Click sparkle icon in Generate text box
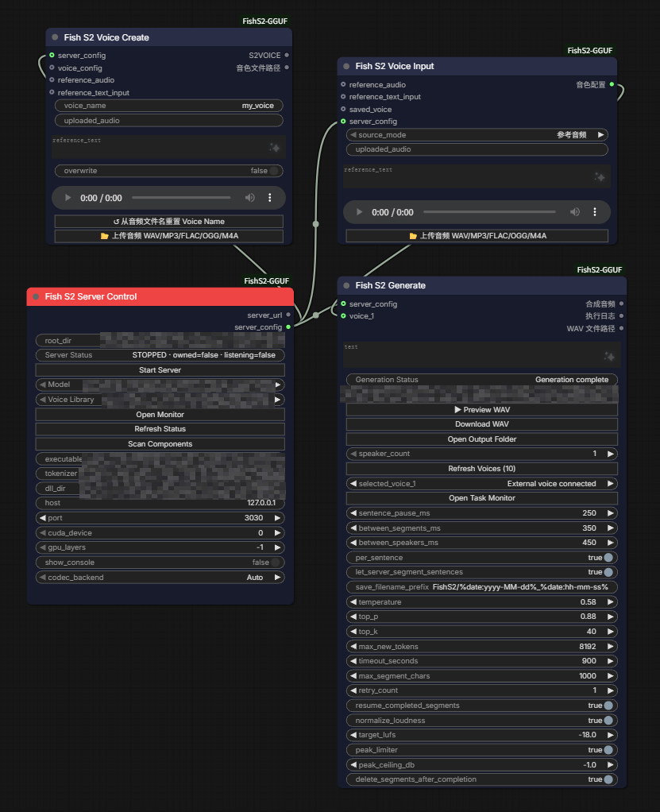The width and height of the screenshot is (660, 812). point(609,356)
